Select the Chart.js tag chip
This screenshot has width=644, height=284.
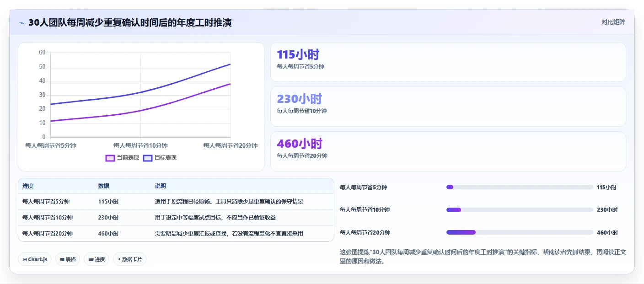tap(35, 259)
